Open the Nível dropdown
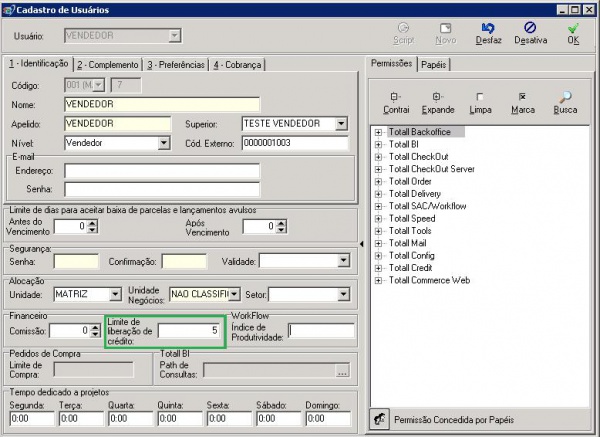 point(164,143)
